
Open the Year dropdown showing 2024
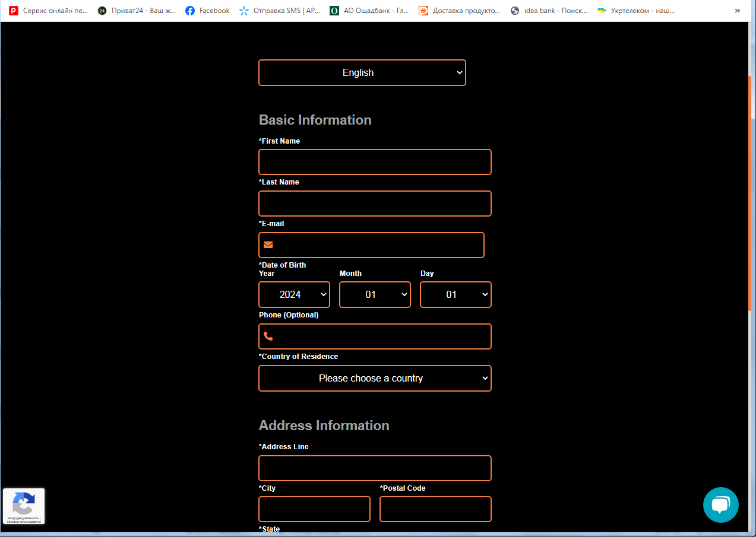pyautogui.click(x=295, y=294)
